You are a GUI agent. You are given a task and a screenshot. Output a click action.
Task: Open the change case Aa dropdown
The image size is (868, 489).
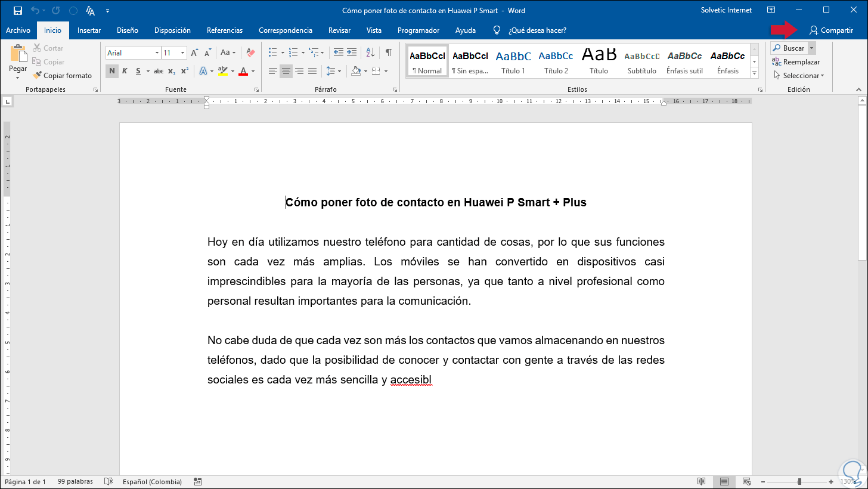[228, 53]
